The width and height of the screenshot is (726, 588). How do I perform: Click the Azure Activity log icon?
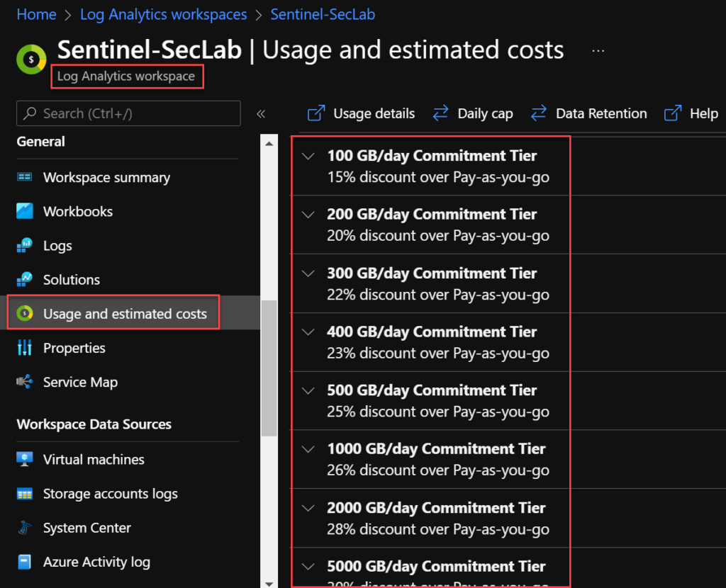25,562
